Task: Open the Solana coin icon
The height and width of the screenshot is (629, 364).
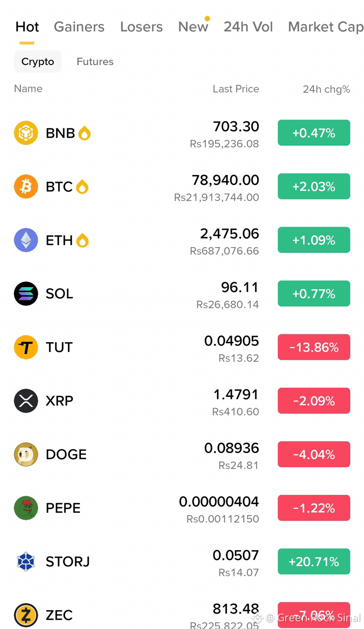Action: pos(26,293)
